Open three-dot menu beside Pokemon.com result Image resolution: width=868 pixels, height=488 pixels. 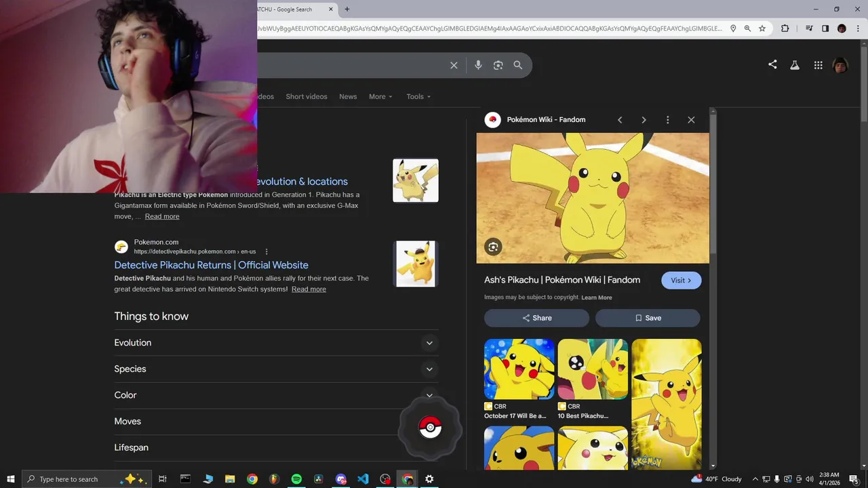click(267, 251)
